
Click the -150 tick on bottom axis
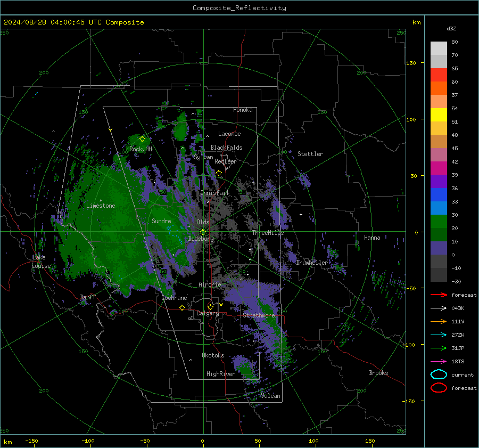pos(31,441)
